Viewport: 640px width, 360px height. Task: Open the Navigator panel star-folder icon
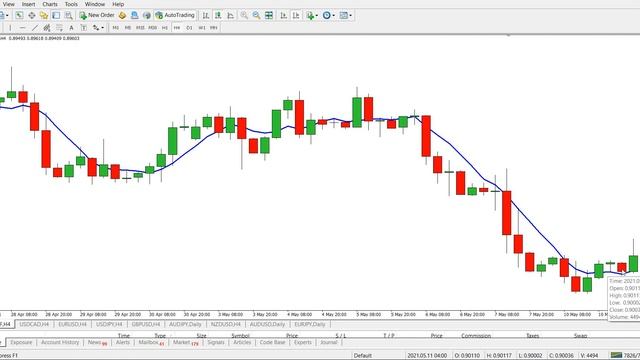[x=44, y=16]
